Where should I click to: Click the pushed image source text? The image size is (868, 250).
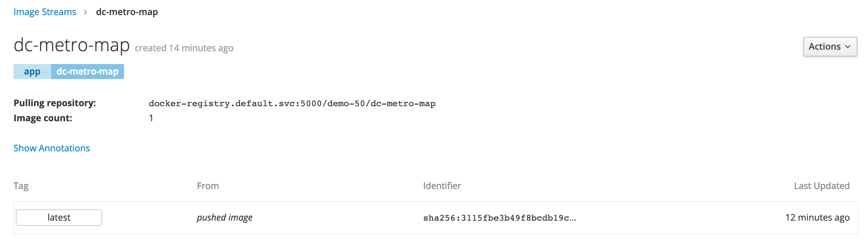225,218
